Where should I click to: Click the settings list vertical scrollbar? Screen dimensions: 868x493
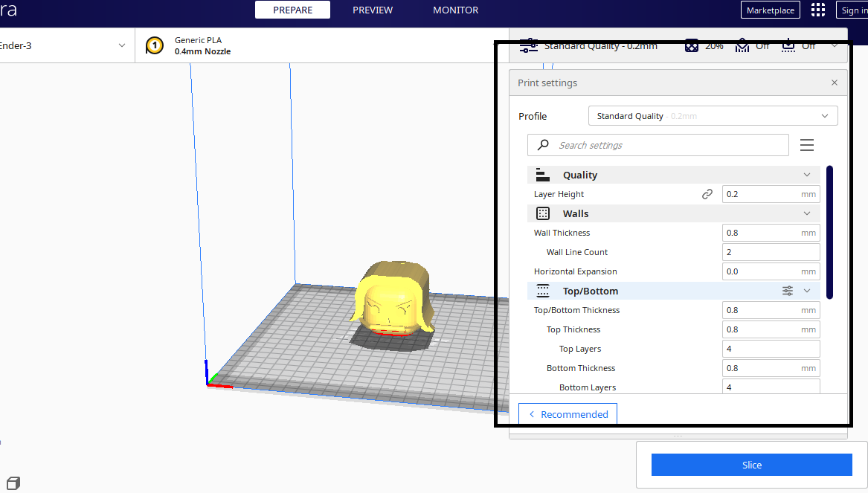pos(829,233)
